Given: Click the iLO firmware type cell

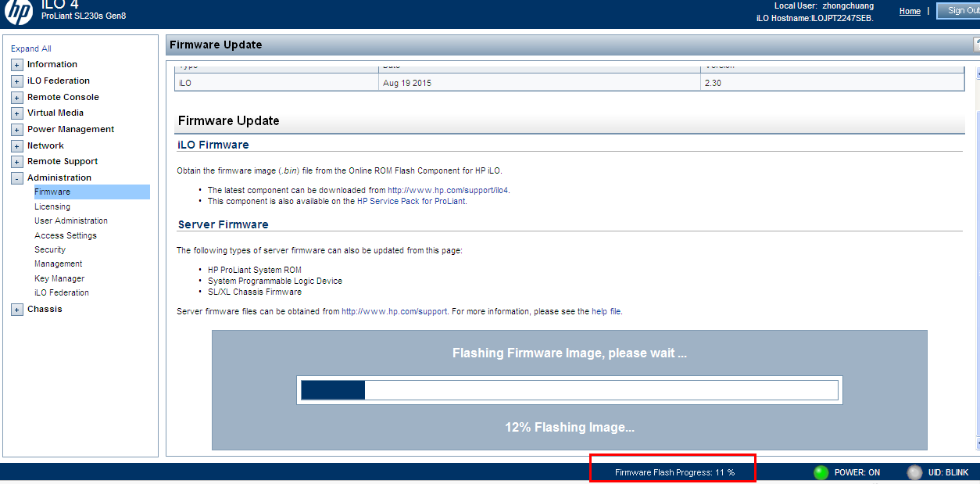Looking at the screenshot, I should 277,82.
